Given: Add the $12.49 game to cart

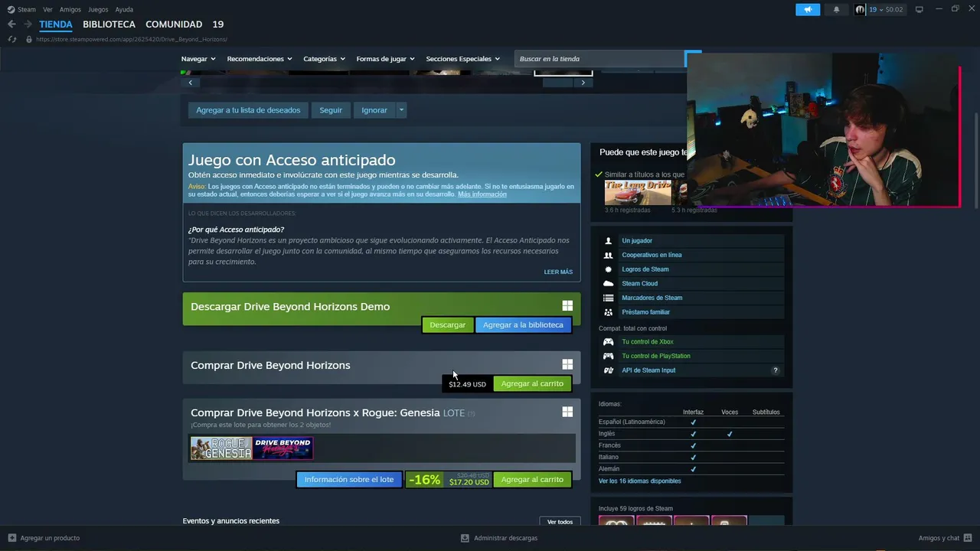Looking at the screenshot, I should tap(532, 384).
